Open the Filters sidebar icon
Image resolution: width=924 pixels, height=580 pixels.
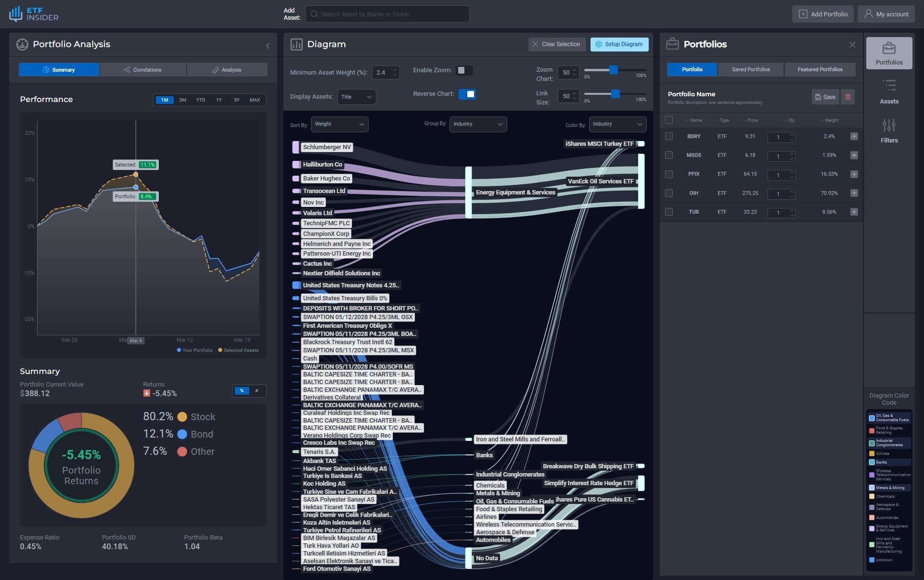point(889,131)
